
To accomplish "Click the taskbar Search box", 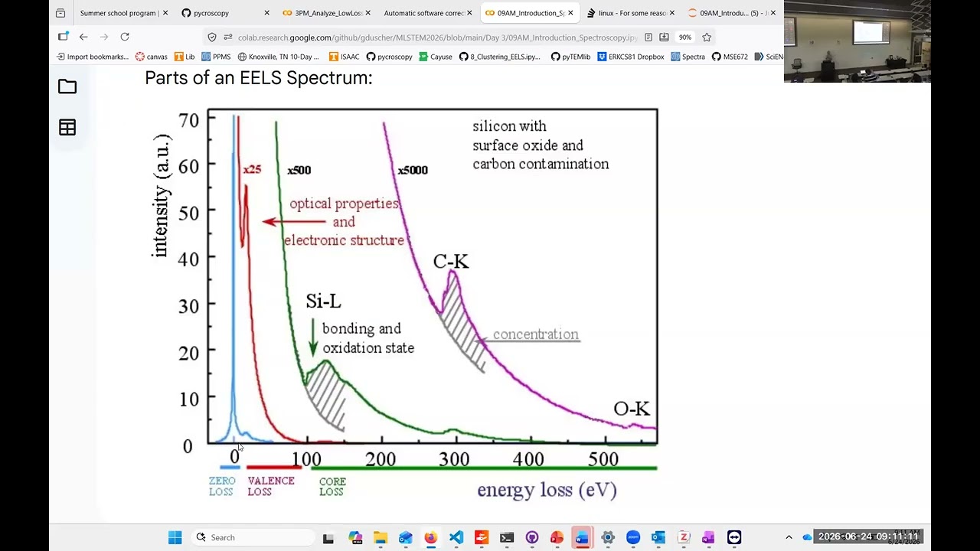I will tap(252, 537).
